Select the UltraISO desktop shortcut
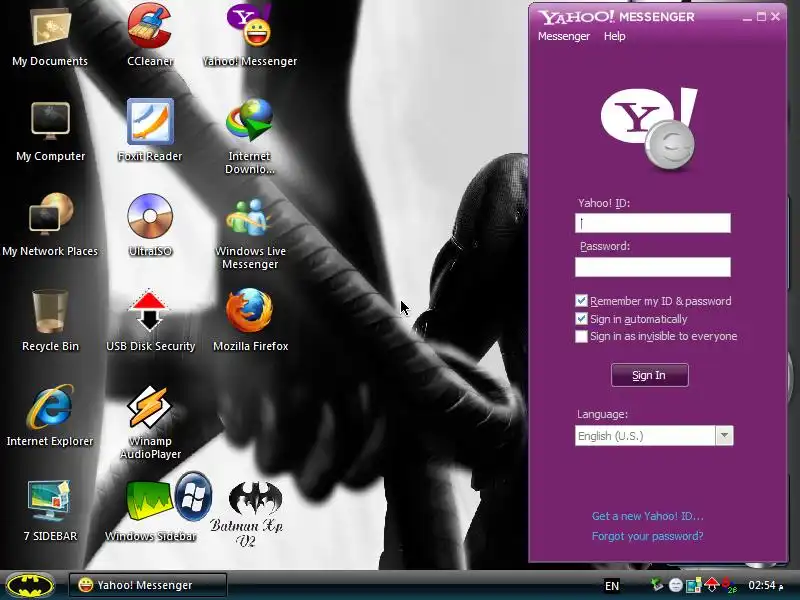This screenshot has width=800, height=600. [x=150, y=225]
